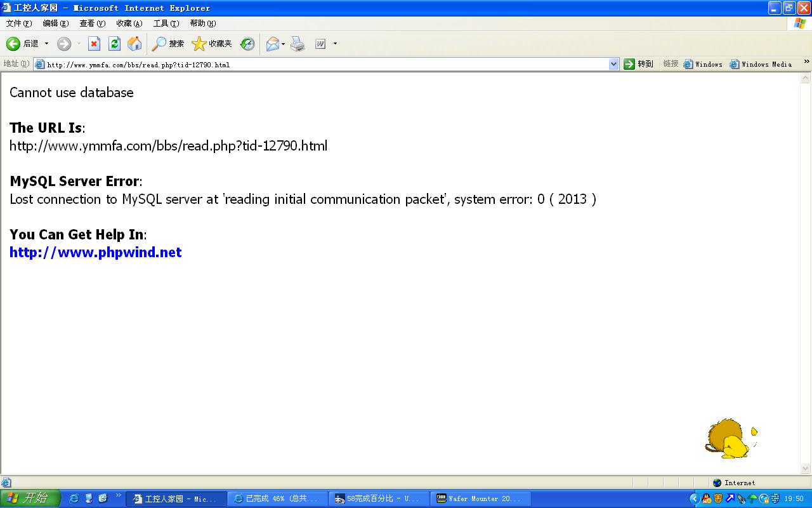812x508 pixels.
Task: Open the 查看(V) menu
Action: click(92, 23)
